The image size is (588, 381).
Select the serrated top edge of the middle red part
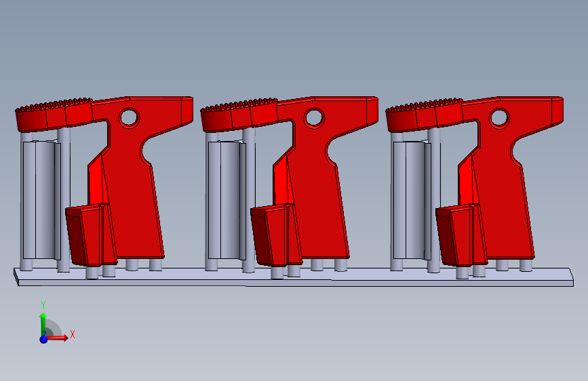239,105
